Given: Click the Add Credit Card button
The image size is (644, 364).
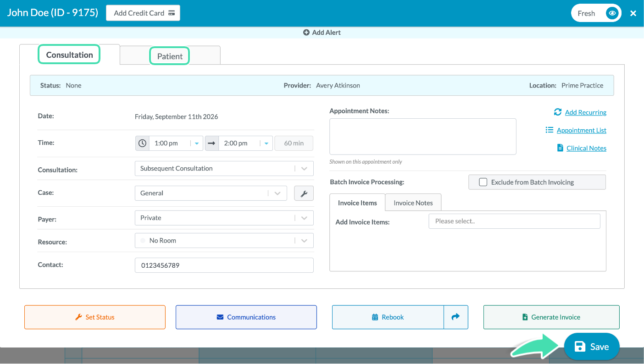Looking at the screenshot, I should (x=143, y=13).
